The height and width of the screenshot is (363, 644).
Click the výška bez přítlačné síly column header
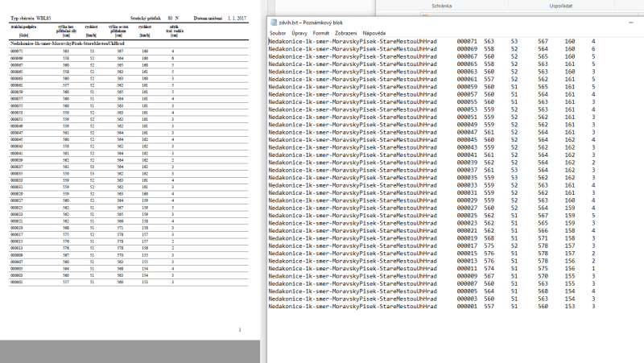66,31
